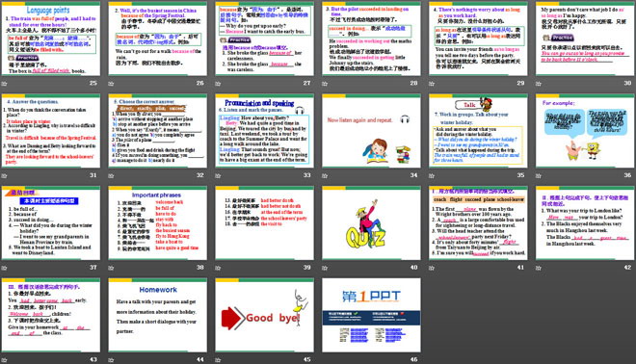Viewport: 636px width, 364px height.
Task: Open the final PPT template slide 46
Action: tap(371, 315)
